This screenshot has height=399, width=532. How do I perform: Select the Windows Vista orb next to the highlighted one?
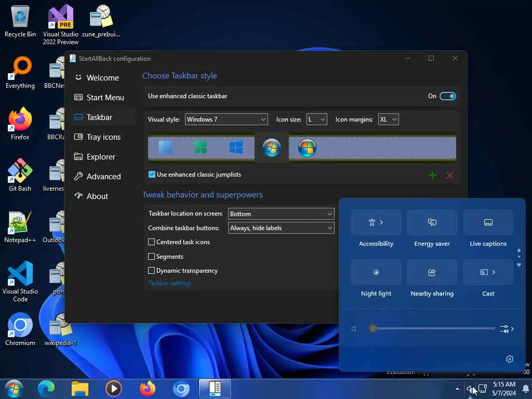[307, 148]
